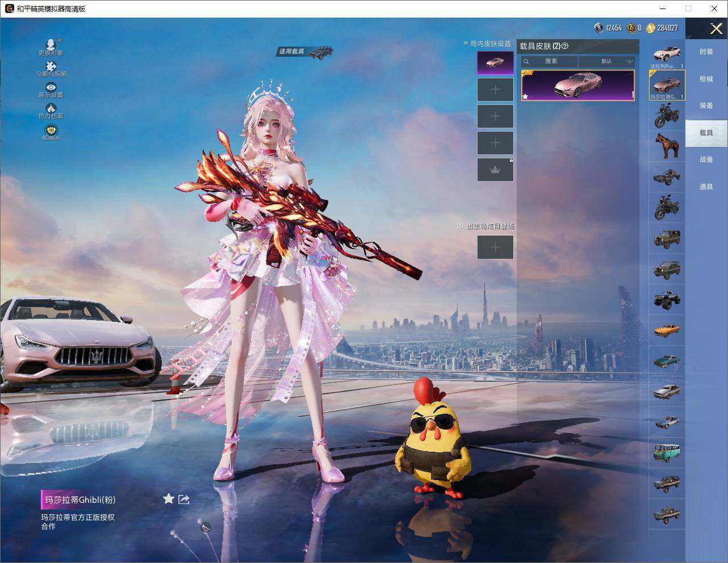Viewport: 728px width, 563px height.
Task: Expand the 默认 sort dropdown
Action: pos(606,61)
